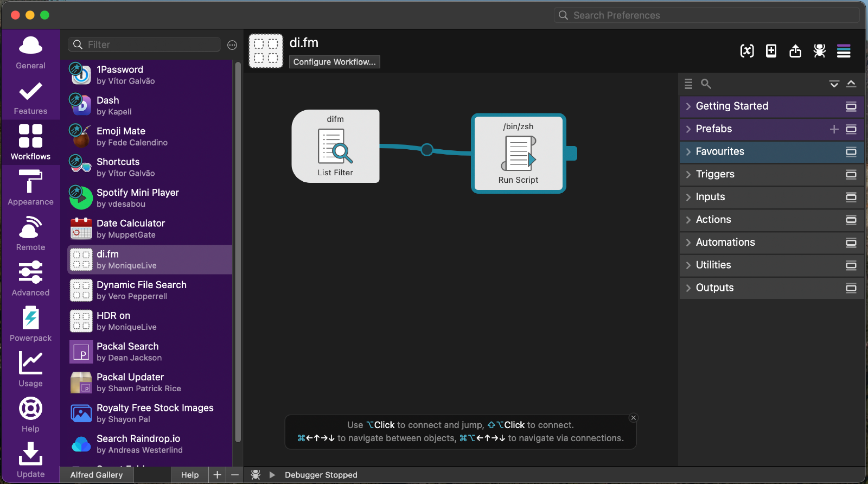The width and height of the screenshot is (868, 484).
Task: Toggle the workflow debugger bug icon
Action: click(819, 51)
